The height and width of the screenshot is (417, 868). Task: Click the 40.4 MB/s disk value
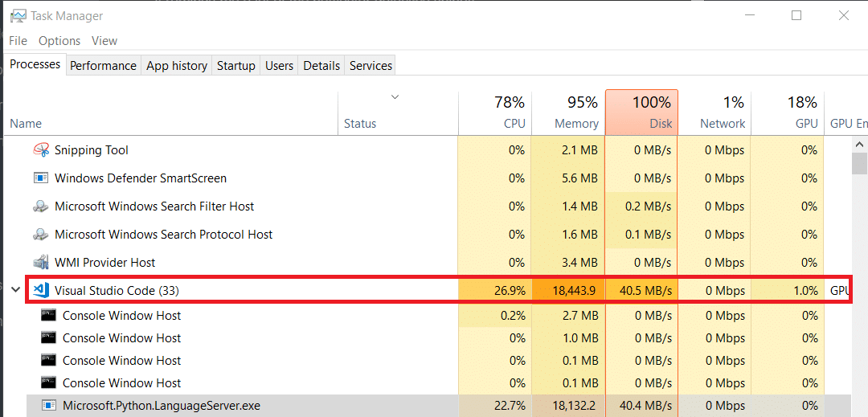641,406
